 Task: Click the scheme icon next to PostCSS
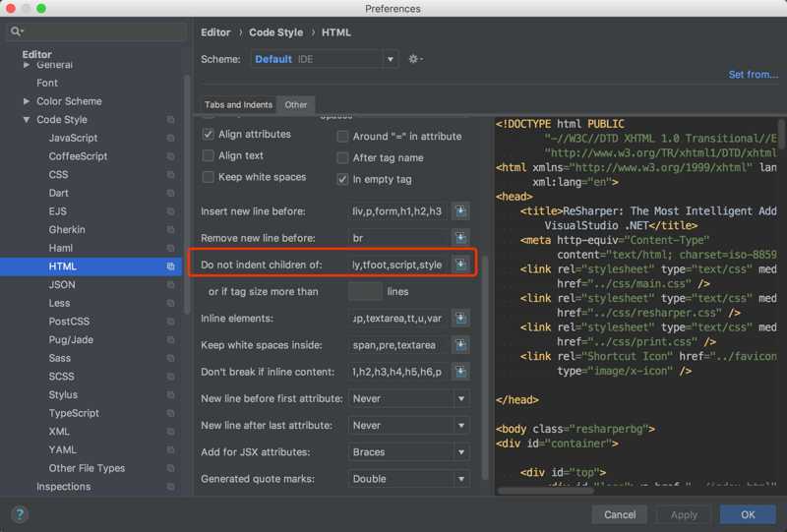(x=170, y=322)
